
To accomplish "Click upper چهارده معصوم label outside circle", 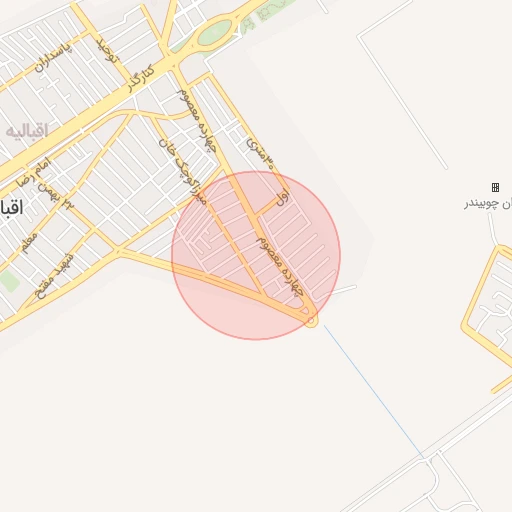I will pos(197,121).
